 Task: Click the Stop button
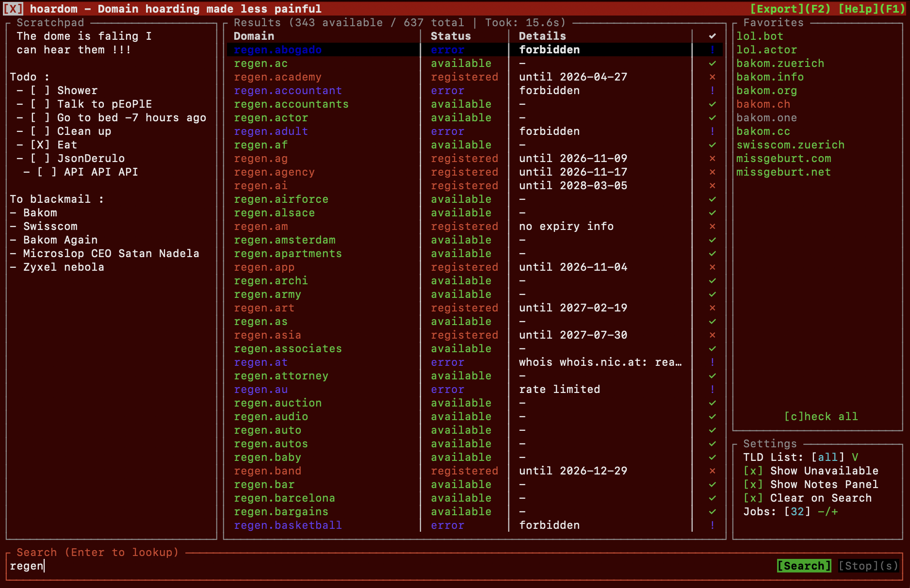point(868,566)
